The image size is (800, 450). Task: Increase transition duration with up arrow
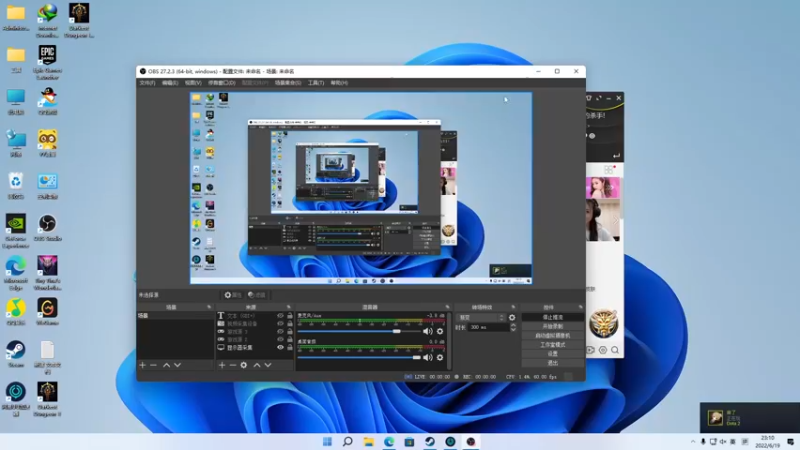(x=513, y=325)
